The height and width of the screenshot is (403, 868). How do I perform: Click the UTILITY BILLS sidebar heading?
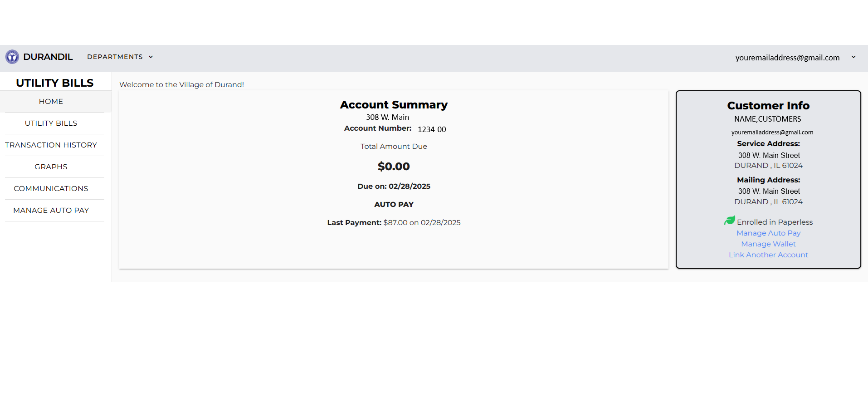pos(55,83)
